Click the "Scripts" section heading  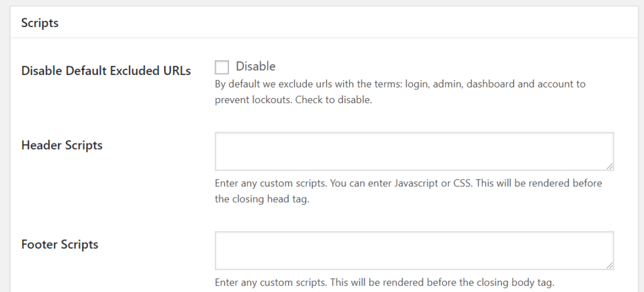40,23
